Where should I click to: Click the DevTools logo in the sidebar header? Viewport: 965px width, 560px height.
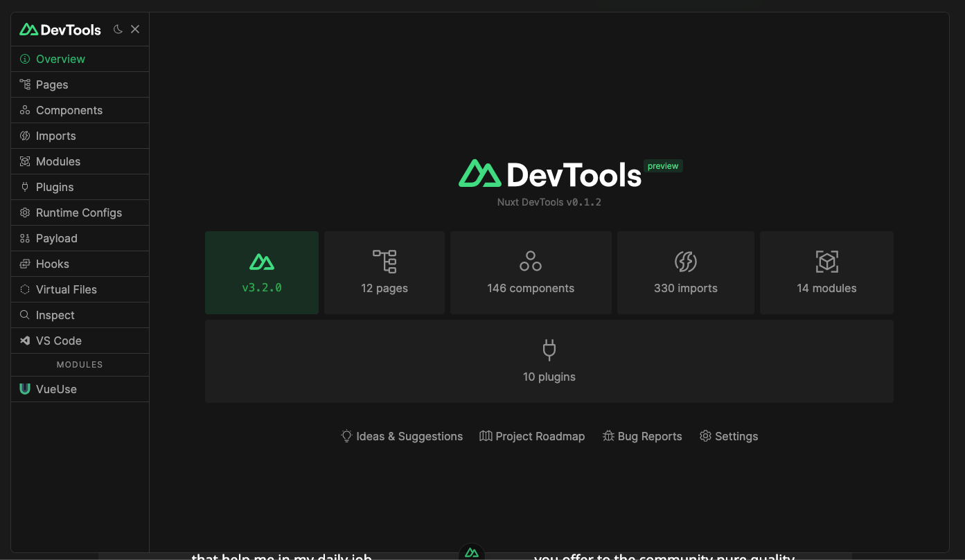point(60,29)
